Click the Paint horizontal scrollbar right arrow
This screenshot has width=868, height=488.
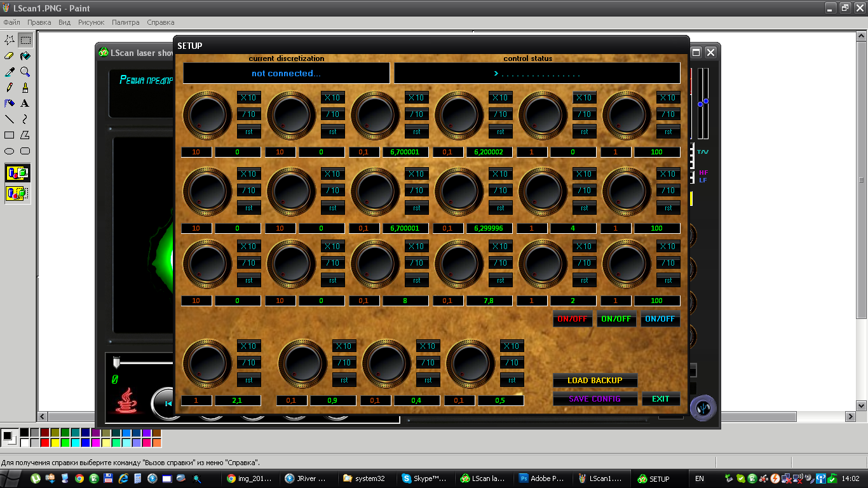(x=850, y=417)
